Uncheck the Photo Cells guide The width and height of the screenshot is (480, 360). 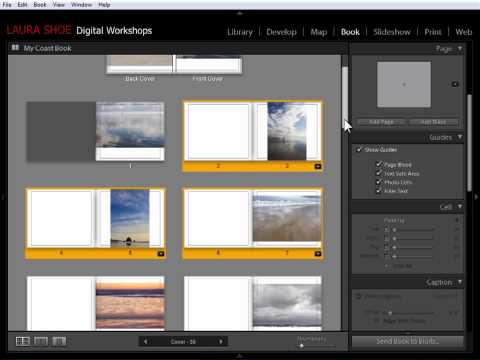(379, 182)
